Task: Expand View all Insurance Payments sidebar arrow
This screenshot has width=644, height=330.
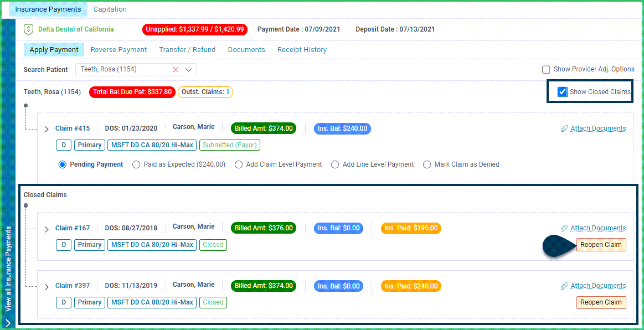Action: pos(8,323)
